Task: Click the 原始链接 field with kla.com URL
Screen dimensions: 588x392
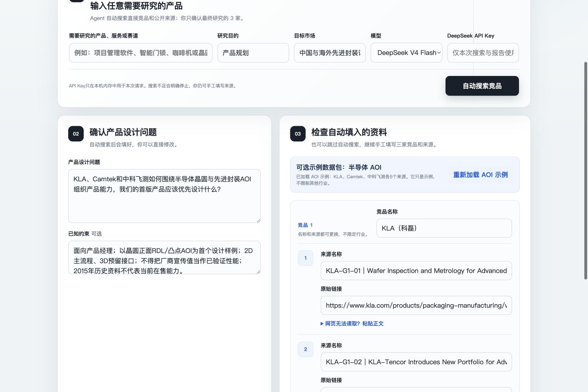Action: tap(416, 305)
